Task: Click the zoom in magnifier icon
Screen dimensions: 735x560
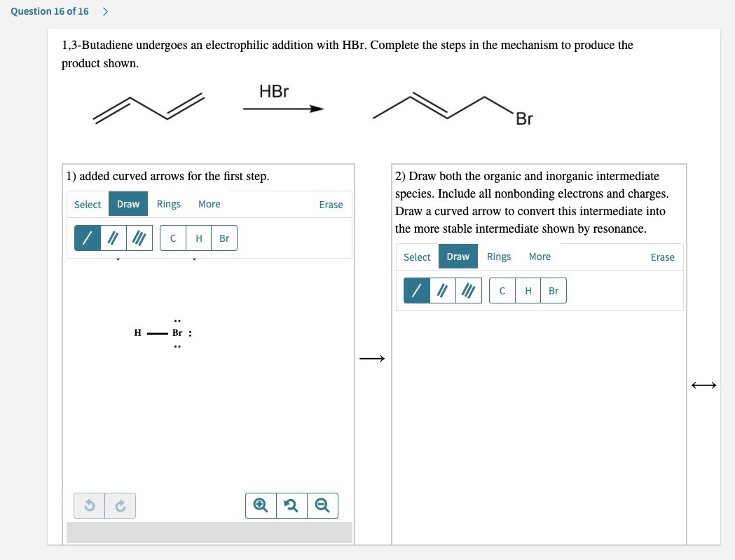Action: (x=260, y=505)
